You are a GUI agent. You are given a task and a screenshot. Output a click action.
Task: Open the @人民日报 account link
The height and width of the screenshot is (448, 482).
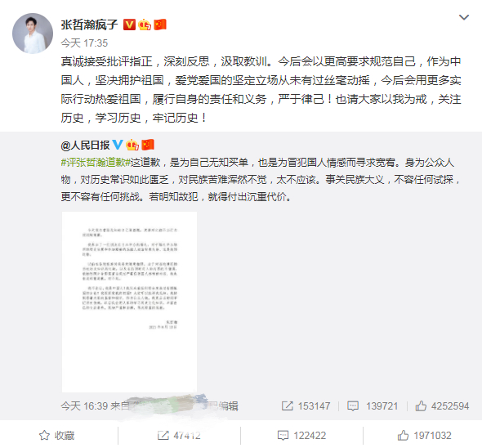[x=85, y=145]
